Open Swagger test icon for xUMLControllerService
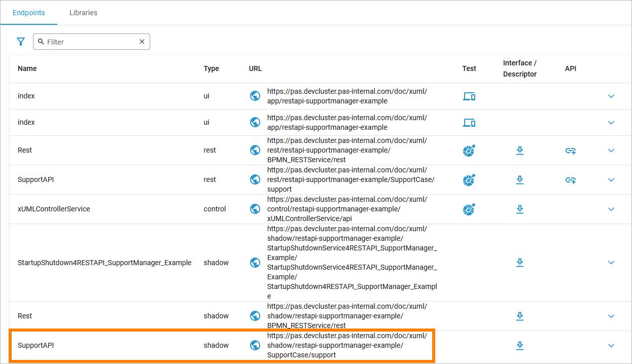The height and width of the screenshot is (364, 632). pos(469,209)
